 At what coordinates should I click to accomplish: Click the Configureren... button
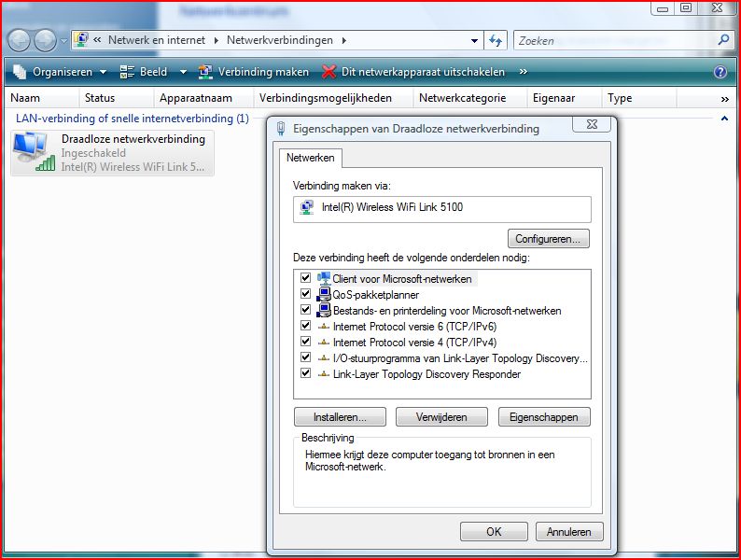click(x=548, y=239)
